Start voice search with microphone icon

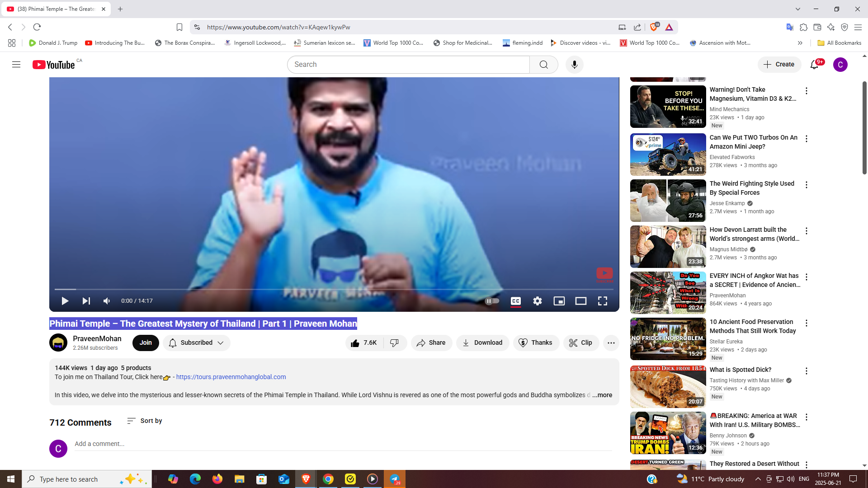(574, 65)
